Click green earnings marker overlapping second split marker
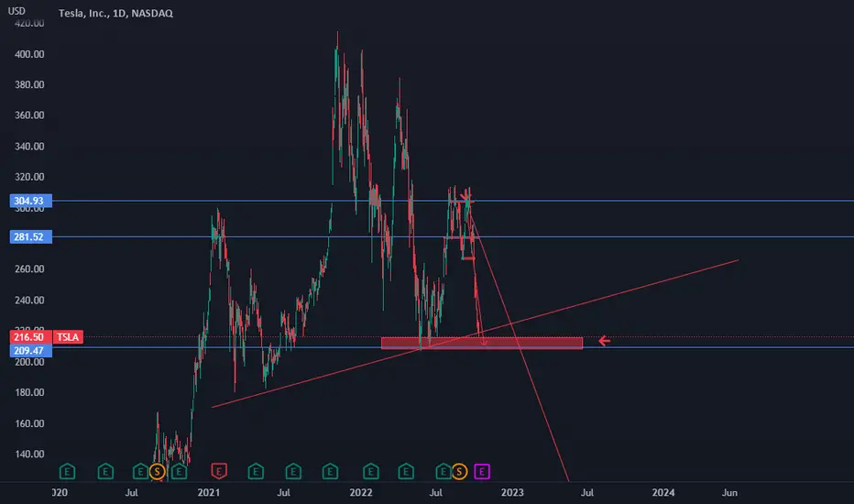854x504 pixels. pyautogui.click(x=443, y=471)
